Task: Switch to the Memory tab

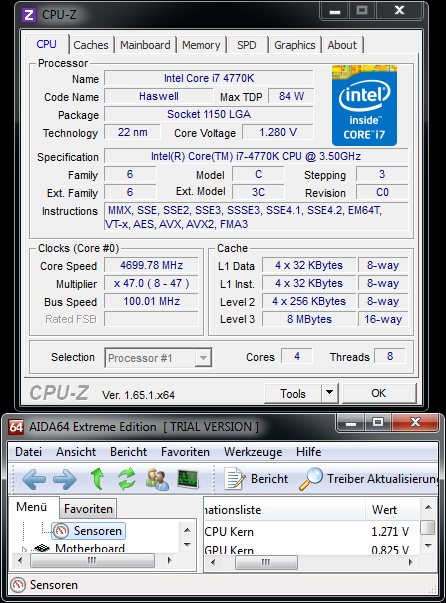Action: point(201,45)
